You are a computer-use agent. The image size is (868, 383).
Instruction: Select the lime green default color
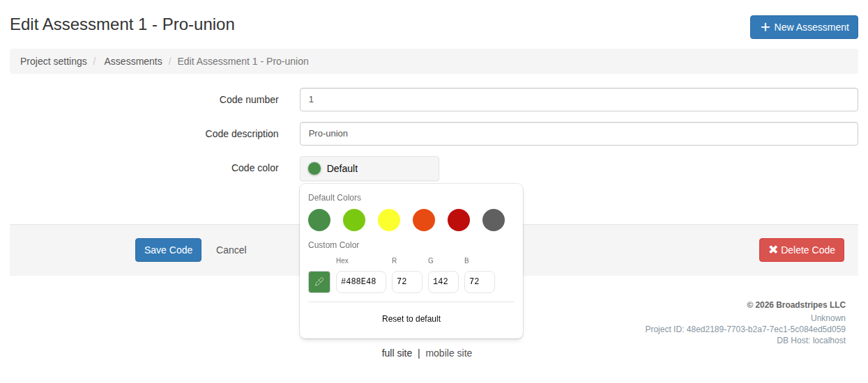pyautogui.click(x=354, y=220)
